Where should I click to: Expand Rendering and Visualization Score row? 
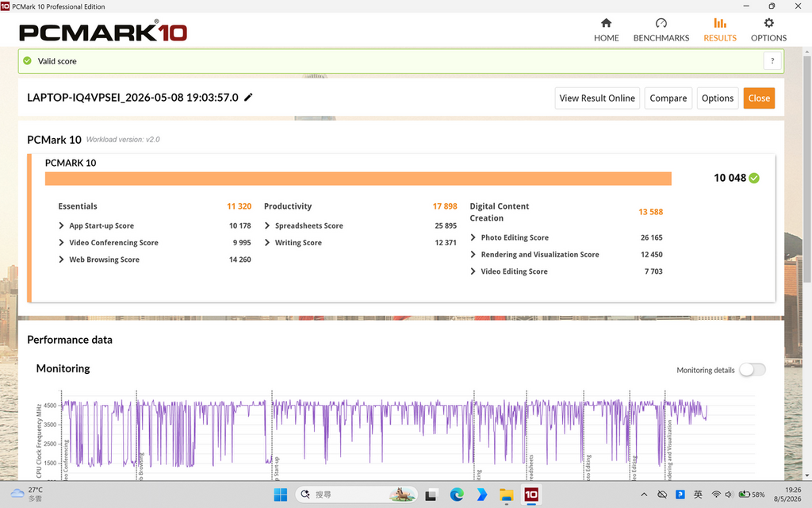pos(473,255)
